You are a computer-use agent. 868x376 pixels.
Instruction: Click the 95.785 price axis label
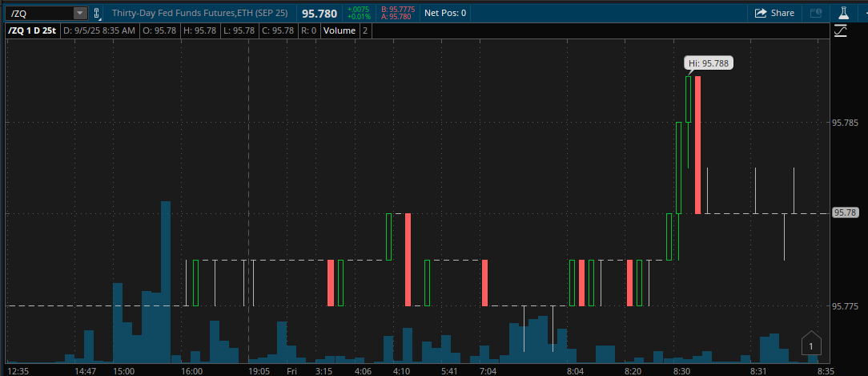[x=846, y=121]
